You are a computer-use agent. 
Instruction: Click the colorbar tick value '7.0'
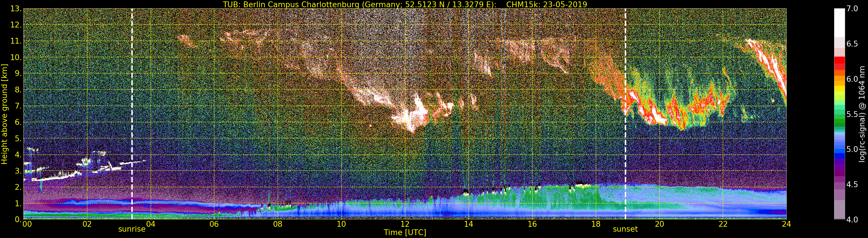tap(852, 9)
